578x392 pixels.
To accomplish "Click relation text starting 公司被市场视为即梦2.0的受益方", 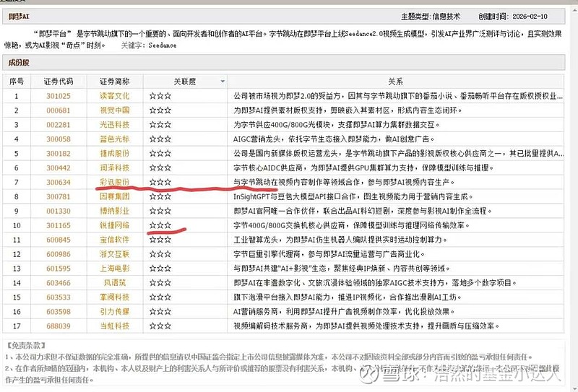I will tap(398, 96).
